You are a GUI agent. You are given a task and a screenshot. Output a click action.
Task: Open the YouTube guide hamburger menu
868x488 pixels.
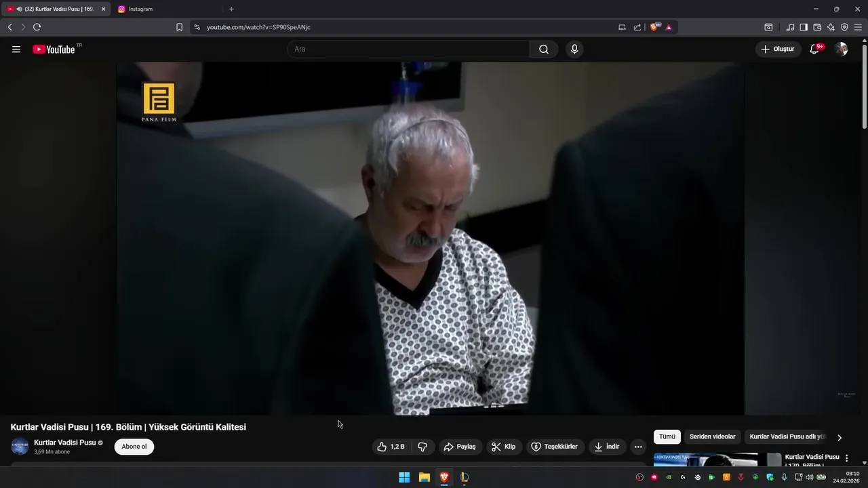click(x=16, y=49)
